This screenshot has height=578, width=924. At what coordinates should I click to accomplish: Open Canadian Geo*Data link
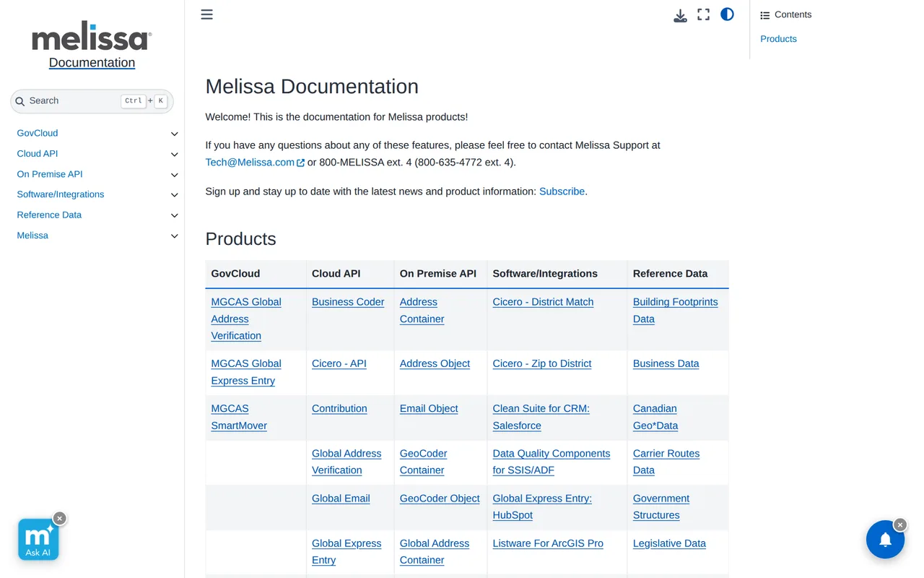click(x=655, y=417)
